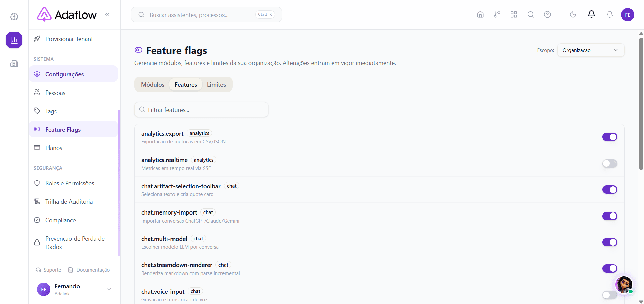Viewport: 644px width, 304px height.
Task: Enable the analytics.realtime toggle
Action: [x=610, y=163]
